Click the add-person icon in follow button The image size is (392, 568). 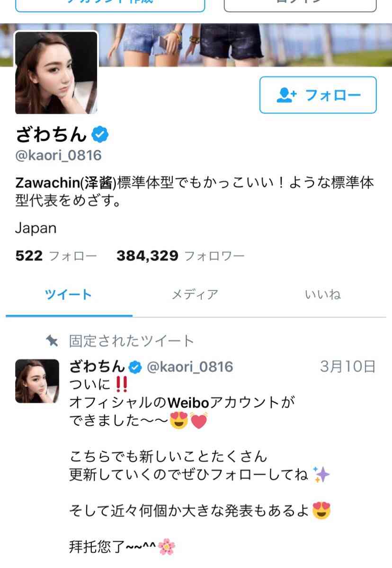(286, 95)
